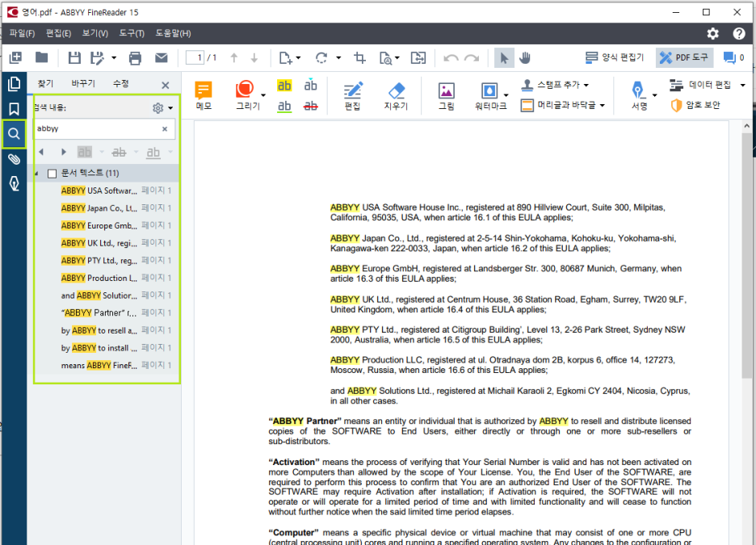The width and height of the screenshot is (756, 545).
Task: Toggle the 문서 텍스트 (11) checkbox
Action: coord(52,174)
